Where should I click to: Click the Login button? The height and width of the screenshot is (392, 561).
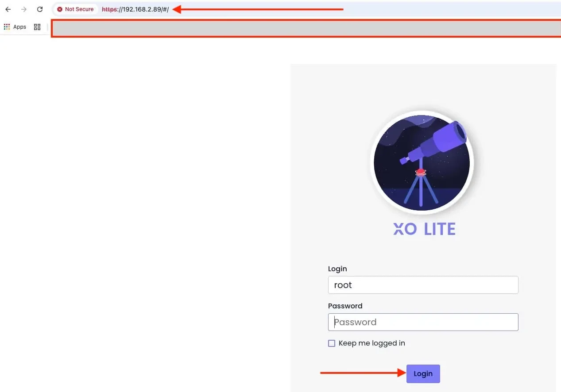(x=423, y=374)
